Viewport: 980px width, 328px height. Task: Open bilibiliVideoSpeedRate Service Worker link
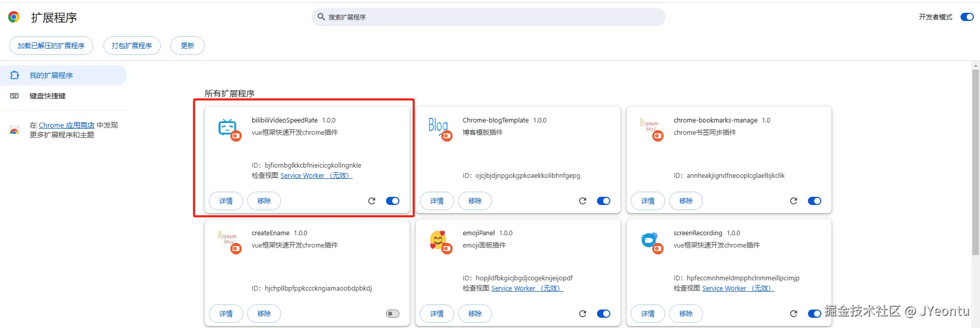(316, 175)
